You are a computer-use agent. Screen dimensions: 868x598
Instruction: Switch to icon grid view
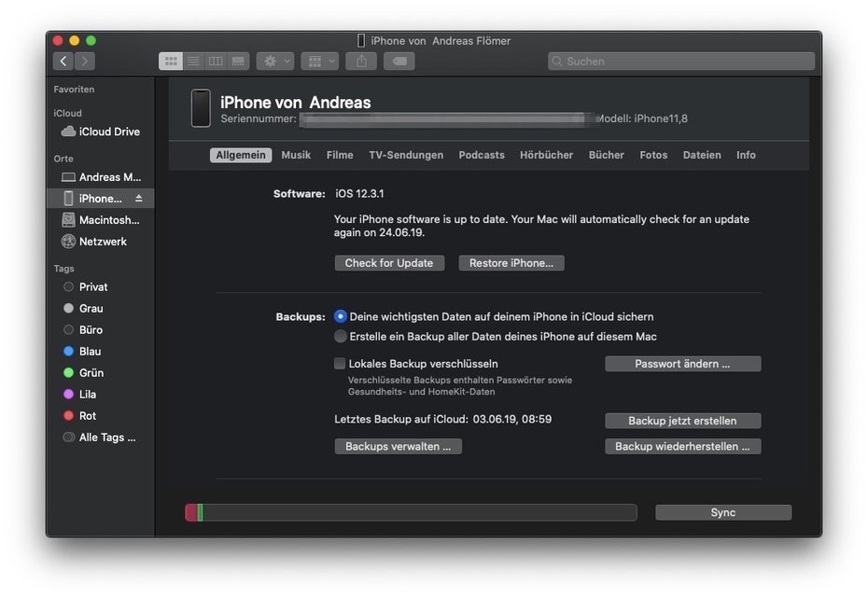point(171,61)
